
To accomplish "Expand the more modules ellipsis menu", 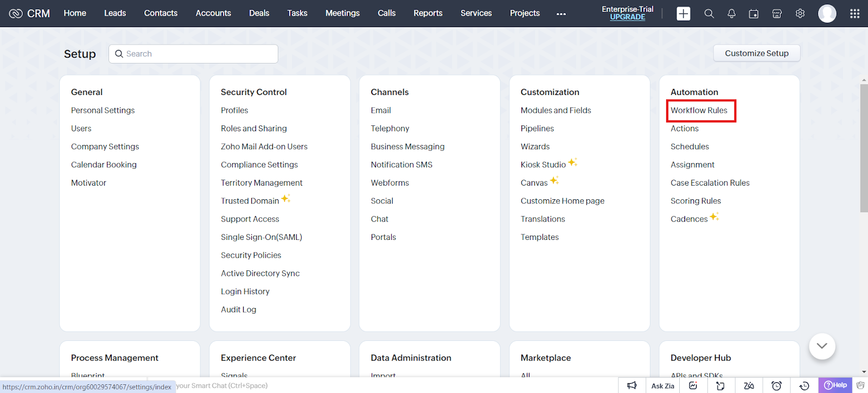I will 561,14.
